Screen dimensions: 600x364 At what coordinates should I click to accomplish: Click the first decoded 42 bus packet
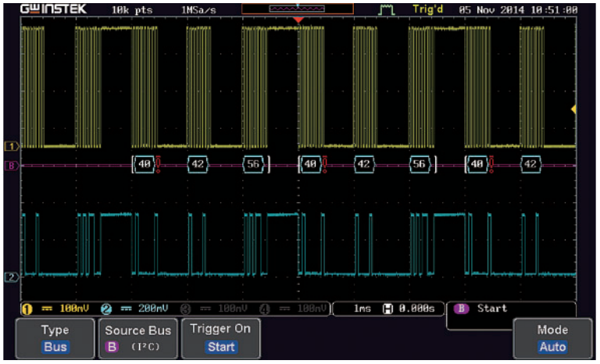click(198, 164)
